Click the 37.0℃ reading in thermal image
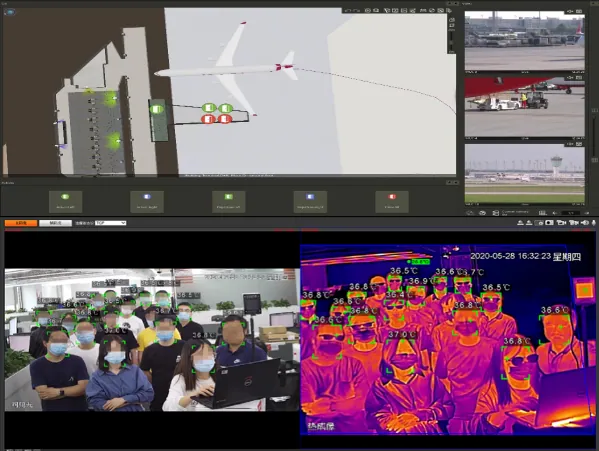This screenshot has height=451, width=599. [401, 335]
